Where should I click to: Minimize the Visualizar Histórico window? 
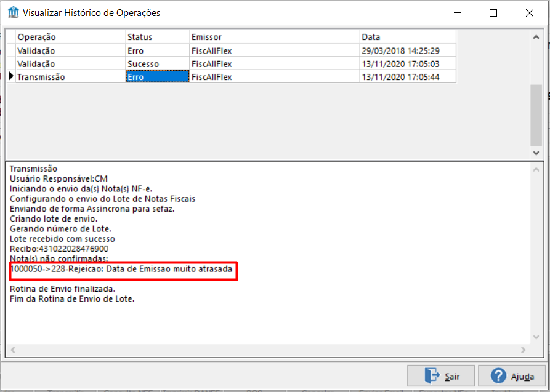[x=458, y=13]
